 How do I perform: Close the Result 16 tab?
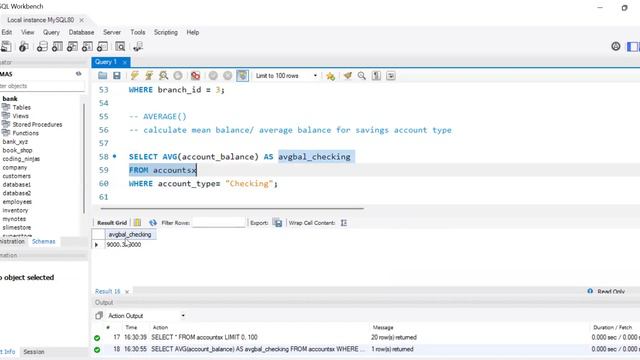127,291
